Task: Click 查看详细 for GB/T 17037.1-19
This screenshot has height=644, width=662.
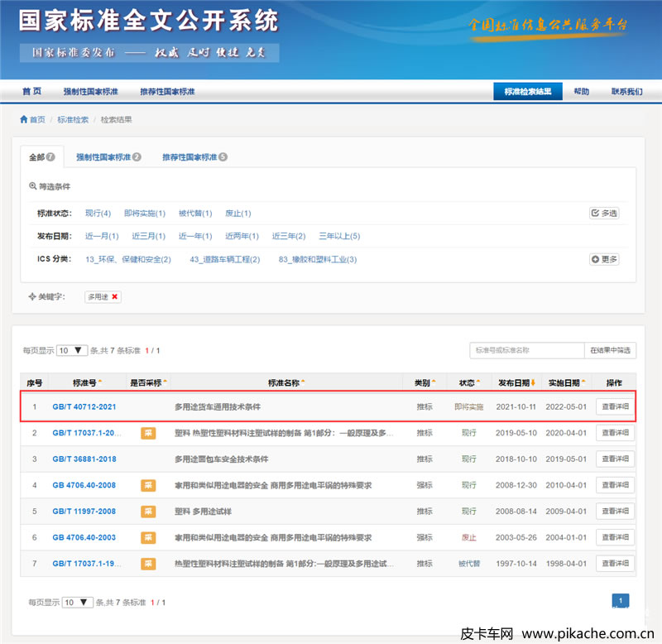Action: [615, 564]
